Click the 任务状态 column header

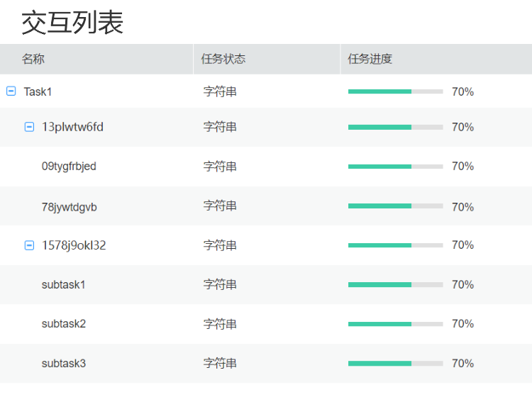tap(223, 59)
